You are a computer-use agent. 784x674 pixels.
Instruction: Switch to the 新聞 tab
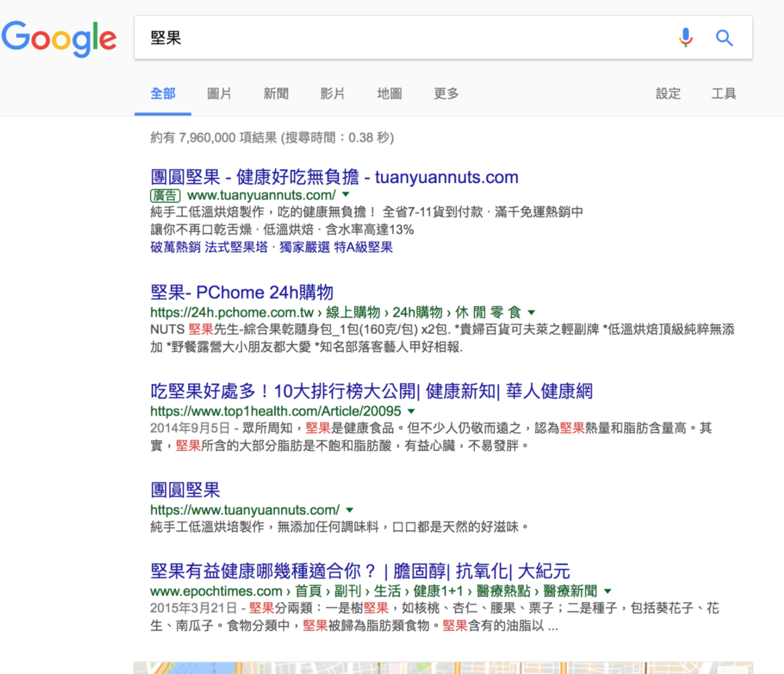coord(276,94)
